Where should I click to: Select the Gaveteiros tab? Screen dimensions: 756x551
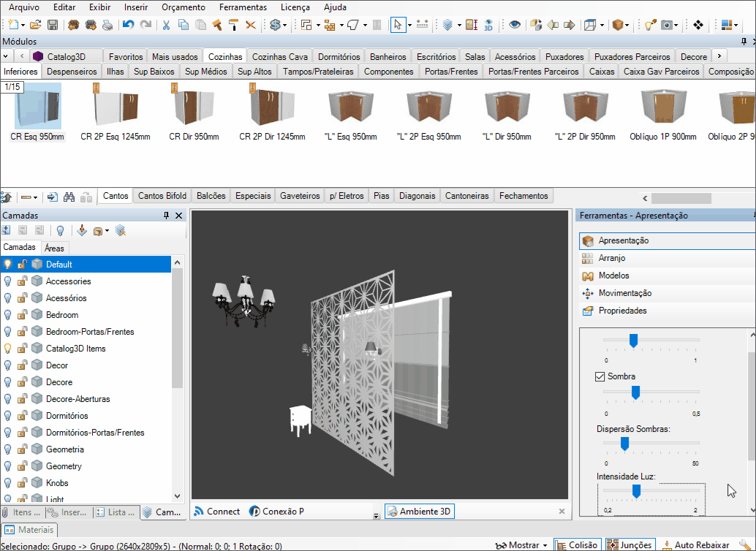pos(300,196)
